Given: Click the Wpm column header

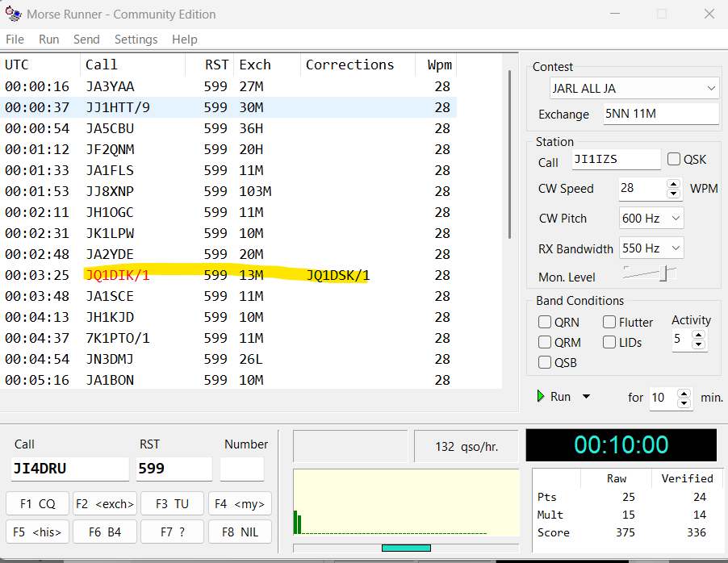Looking at the screenshot, I should coord(436,65).
